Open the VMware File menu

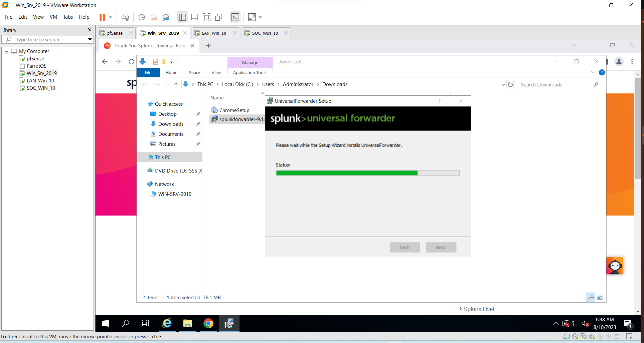tap(8, 17)
